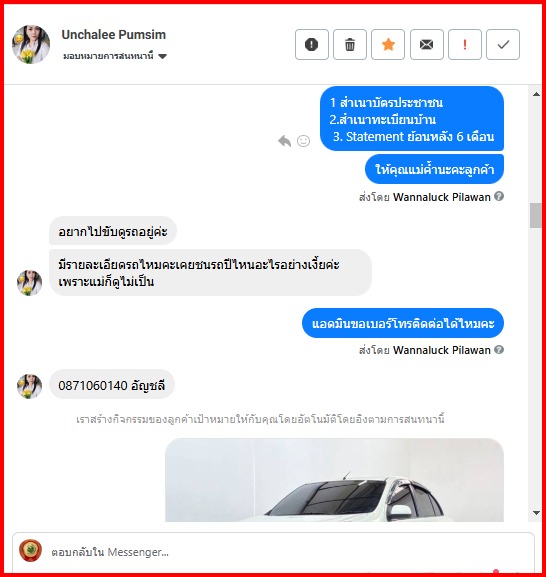Open Unchalee Pumsim's profile photo
The height and width of the screenshot is (577, 546).
(31, 44)
